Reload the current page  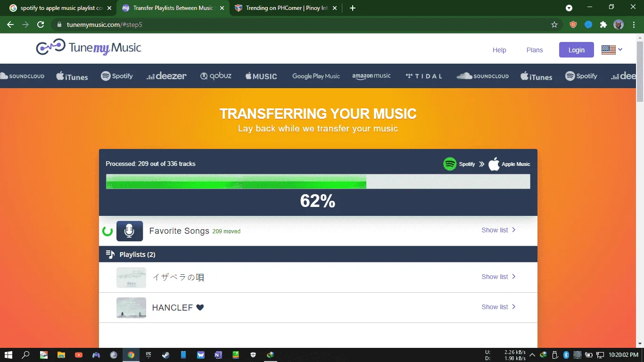pos(41,25)
